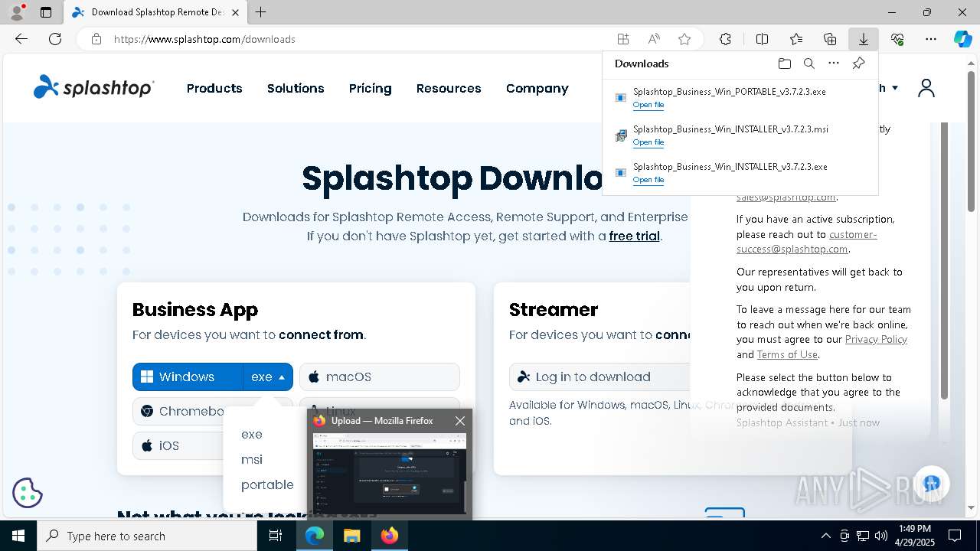Screen dimensions: 980x551
Task: Open the Products menu
Action: click(214, 88)
